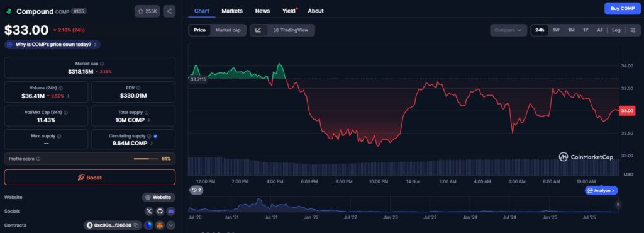644x233 pixels.
Task: Click the 33.7115 opening price label
Action: pyautogui.click(x=198, y=79)
